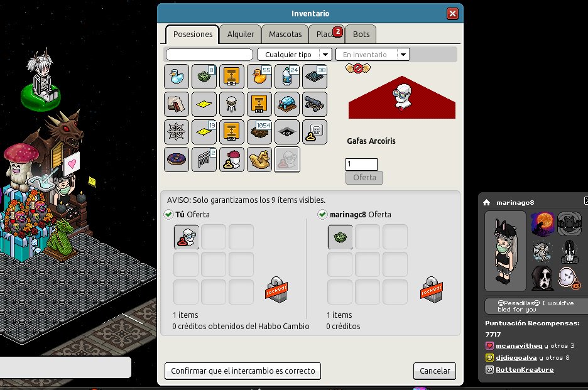Select the orange 2x2 stack tile item
Viewport: 588px width, 390px height.
pyautogui.click(x=231, y=77)
